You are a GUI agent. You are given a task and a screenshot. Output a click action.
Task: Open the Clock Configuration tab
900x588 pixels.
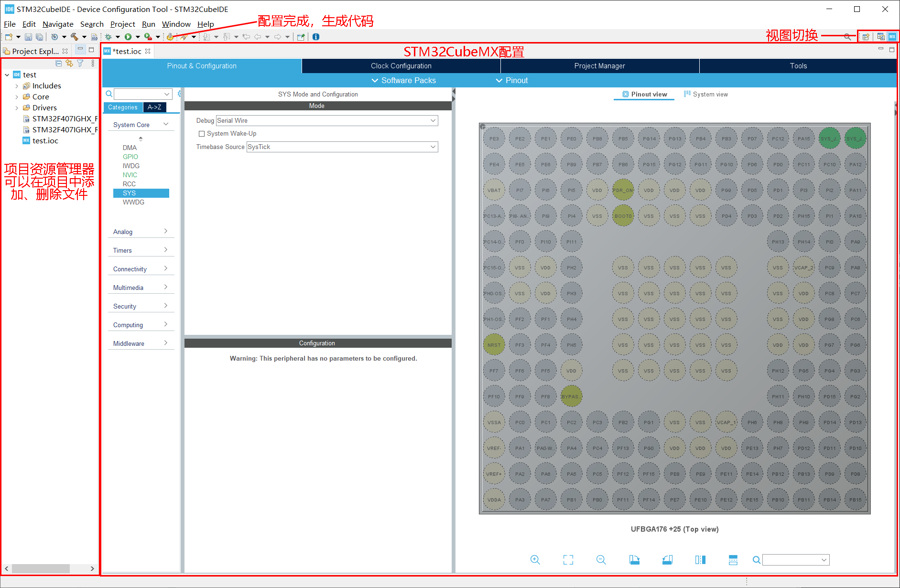pos(401,66)
